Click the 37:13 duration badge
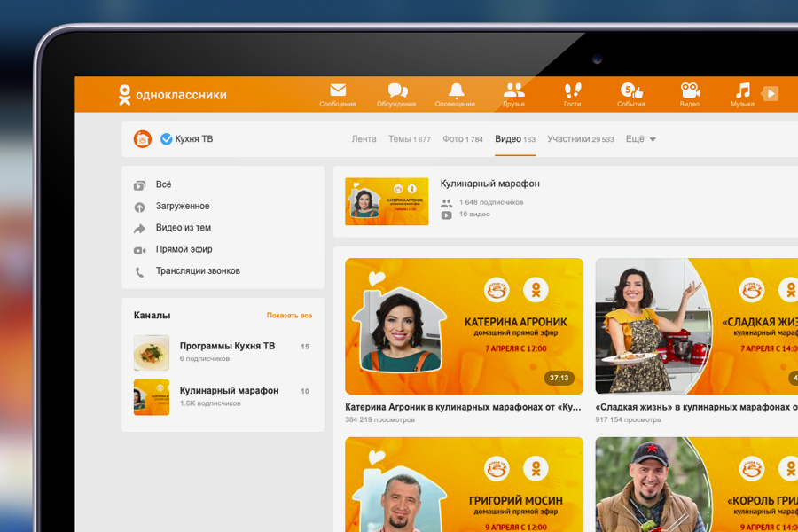 559,378
